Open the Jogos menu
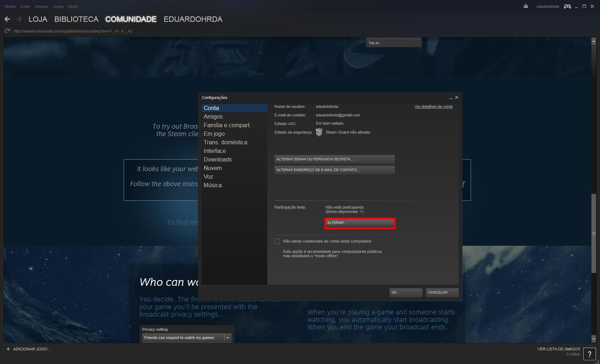600x364 pixels. tap(58, 6)
